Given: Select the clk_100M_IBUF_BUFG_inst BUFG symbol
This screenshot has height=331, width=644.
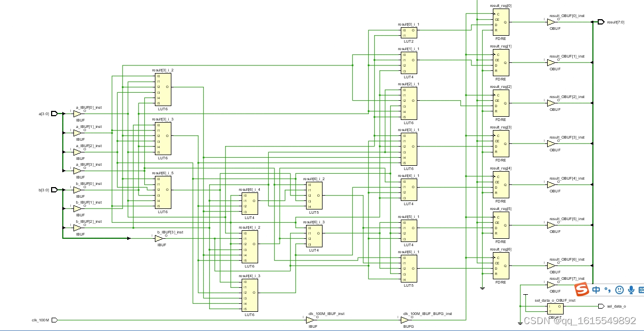Looking at the screenshot, I should [405, 320].
